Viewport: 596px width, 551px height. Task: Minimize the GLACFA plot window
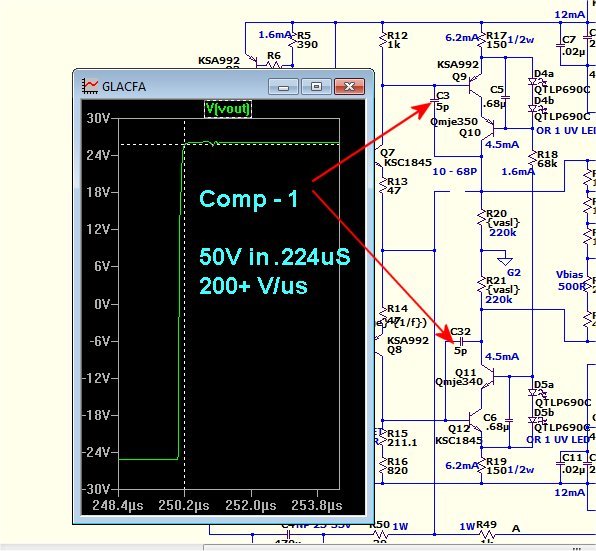pos(283,87)
